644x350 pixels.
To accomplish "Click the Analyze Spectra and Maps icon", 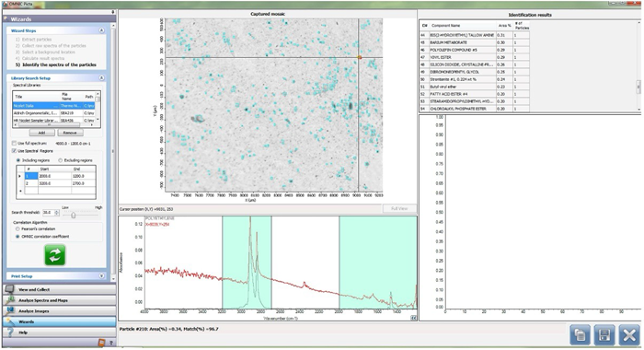I will point(9,300).
